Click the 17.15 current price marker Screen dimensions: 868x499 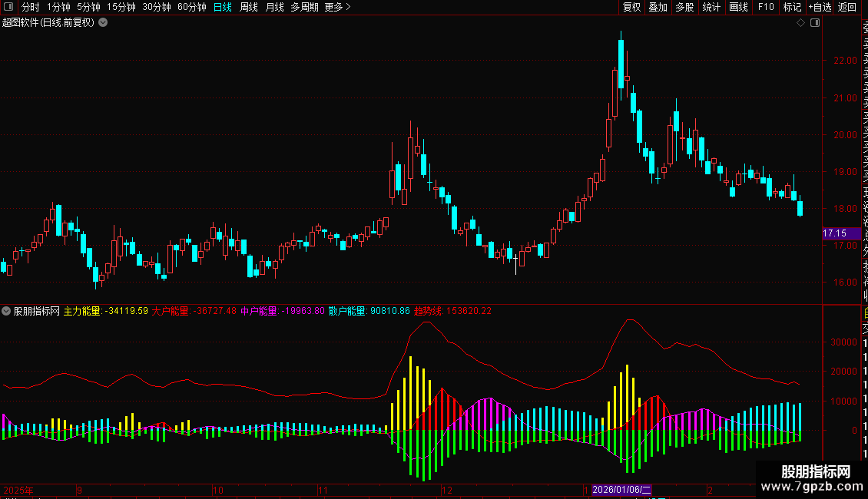[841, 233]
